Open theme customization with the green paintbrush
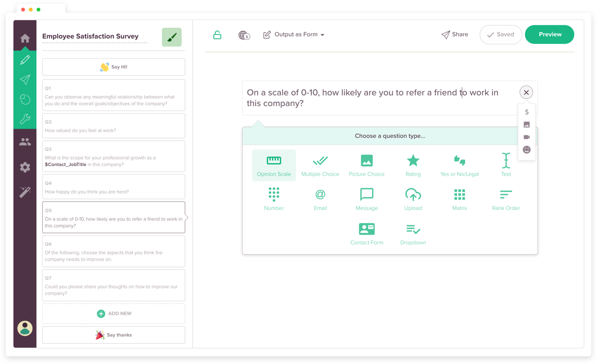 click(x=172, y=37)
